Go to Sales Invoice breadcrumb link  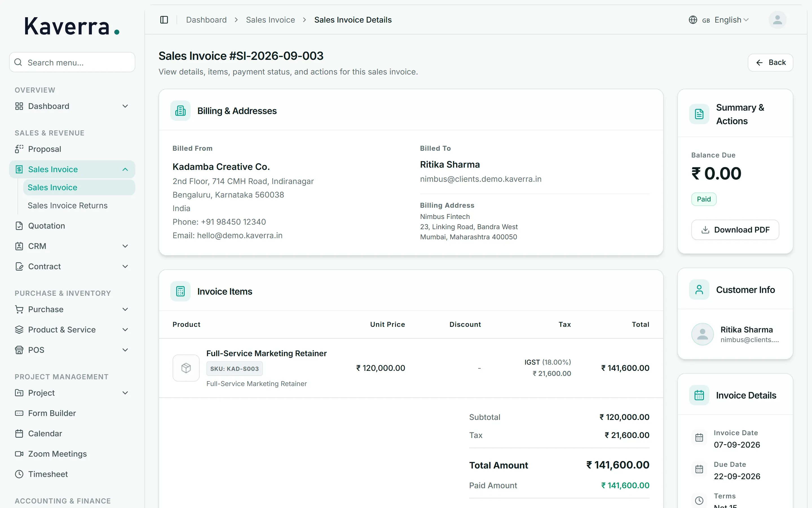point(270,20)
